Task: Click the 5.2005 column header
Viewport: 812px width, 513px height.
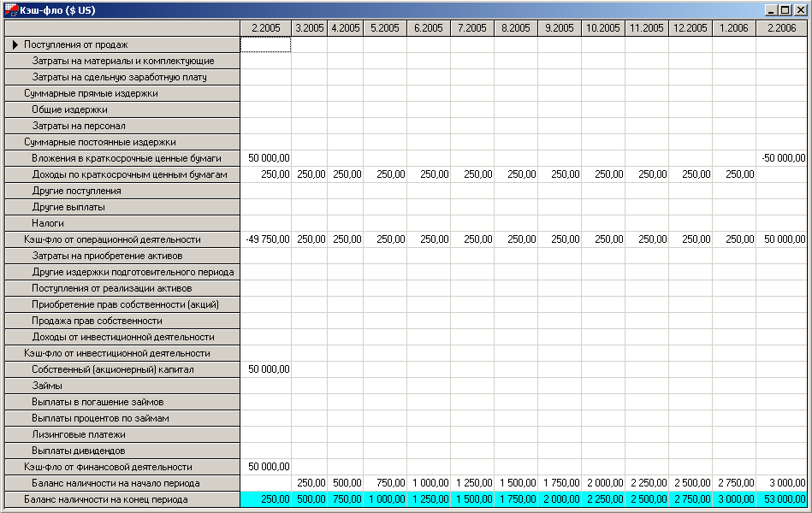Action: (385, 28)
